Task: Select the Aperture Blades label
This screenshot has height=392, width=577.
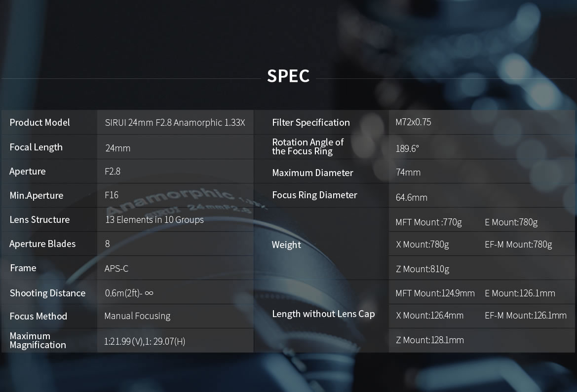Action: 42,244
